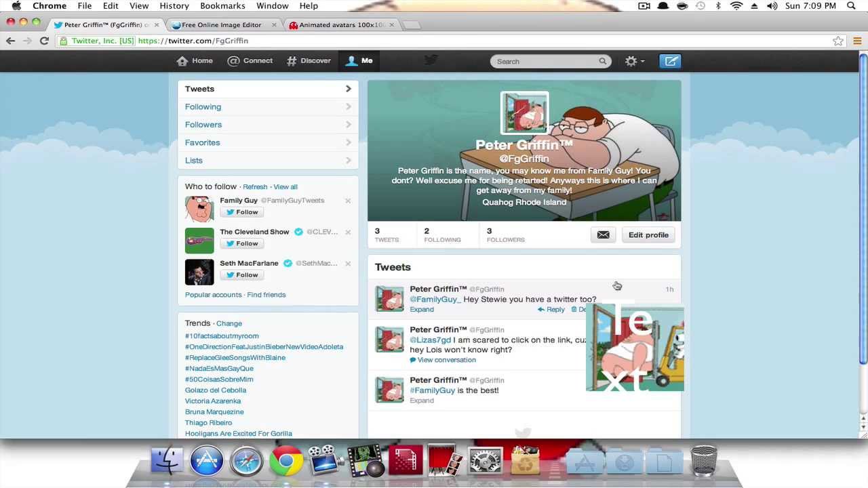Image resolution: width=868 pixels, height=488 pixels.
Task: Open the #10factsaboutmyroom trend
Action: pyautogui.click(x=222, y=336)
